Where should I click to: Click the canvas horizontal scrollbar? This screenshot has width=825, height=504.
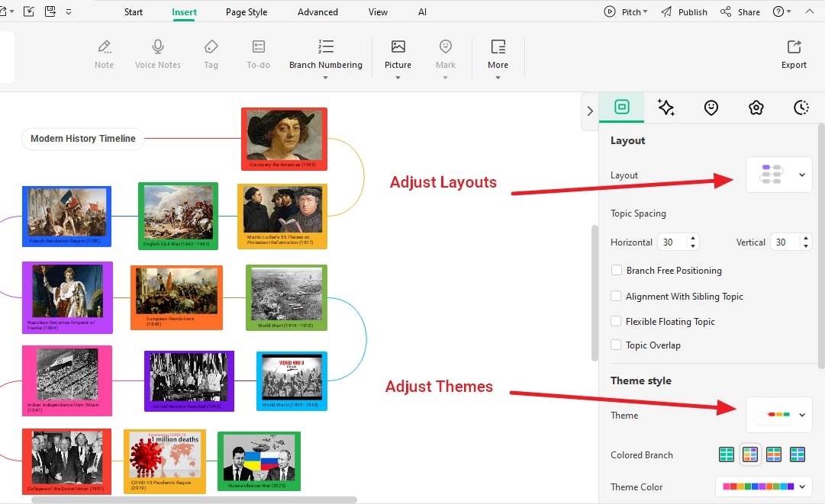tap(194, 499)
